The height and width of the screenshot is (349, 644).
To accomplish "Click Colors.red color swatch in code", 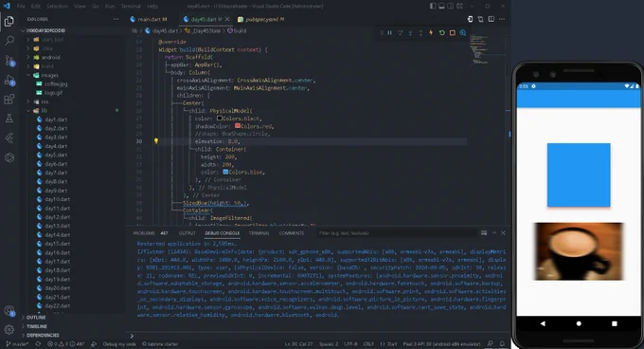I will (x=238, y=126).
